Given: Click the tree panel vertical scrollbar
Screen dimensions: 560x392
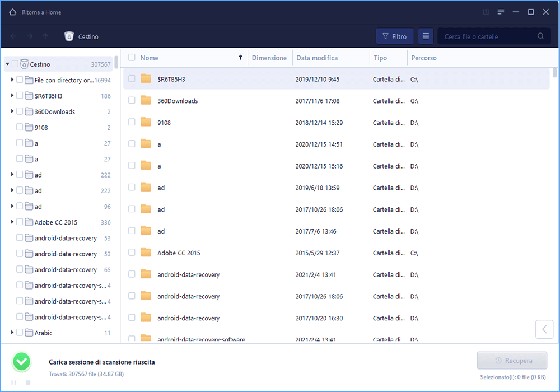Looking at the screenshot, I should 116,62.
